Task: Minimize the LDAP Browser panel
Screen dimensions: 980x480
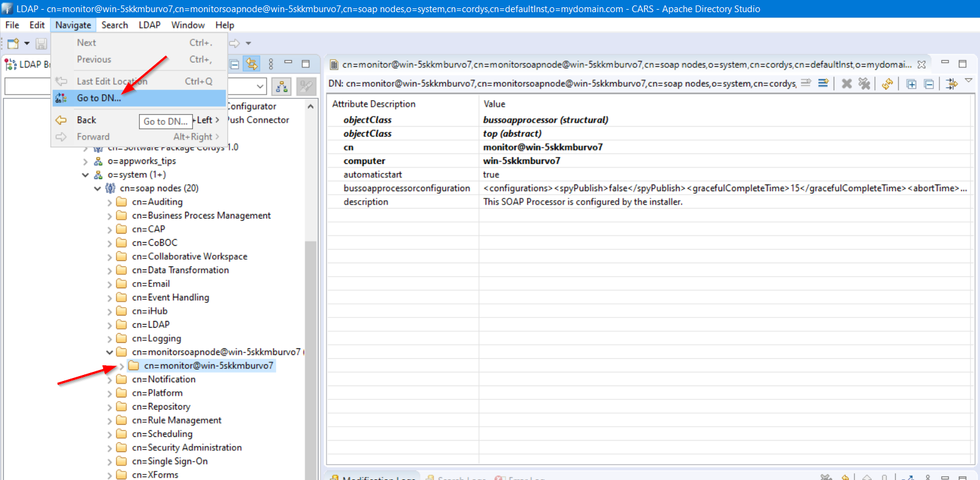Action: [288, 63]
